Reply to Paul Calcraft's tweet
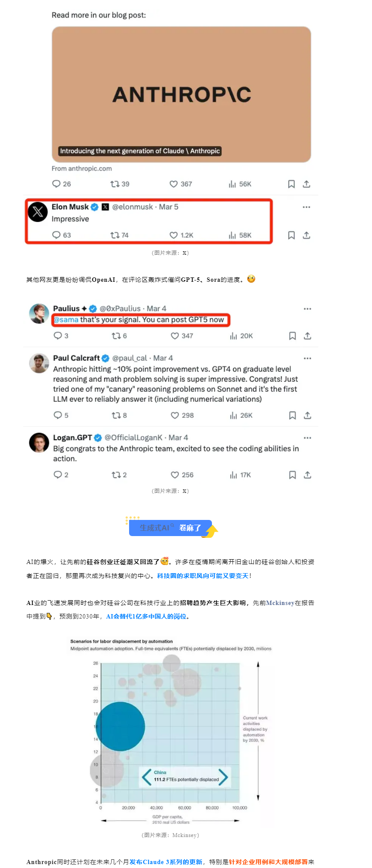 (x=58, y=415)
